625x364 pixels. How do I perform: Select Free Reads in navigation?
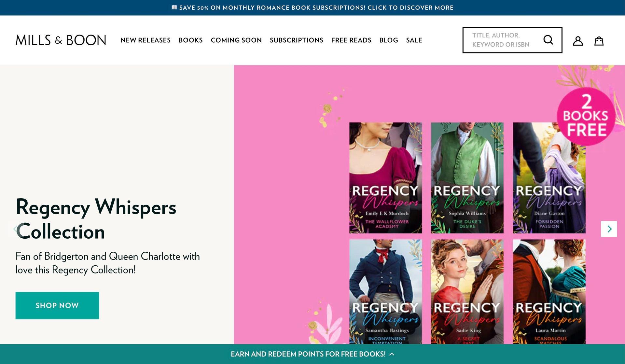pyautogui.click(x=351, y=40)
